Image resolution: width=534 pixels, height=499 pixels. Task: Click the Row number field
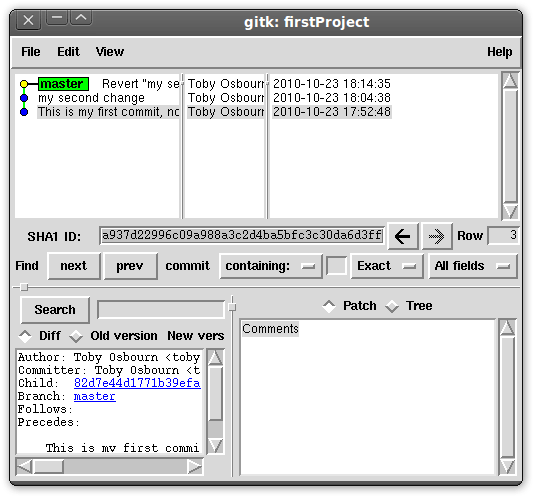503,235
